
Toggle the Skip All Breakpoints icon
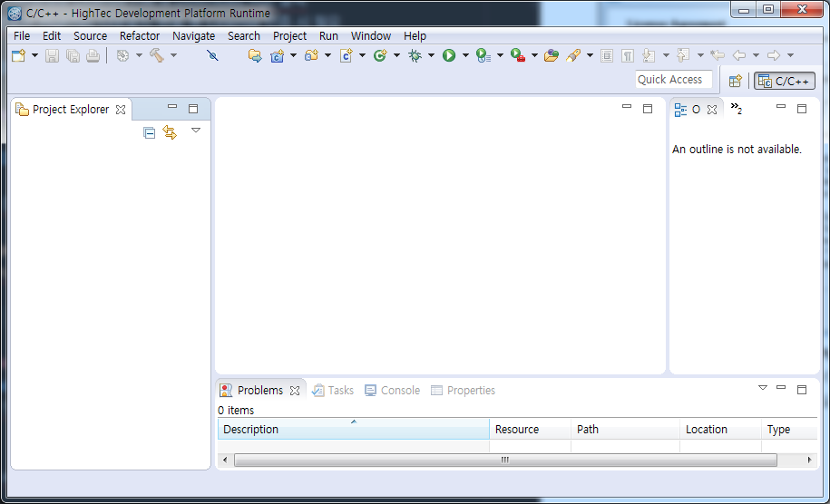click(x=212, y=55)
